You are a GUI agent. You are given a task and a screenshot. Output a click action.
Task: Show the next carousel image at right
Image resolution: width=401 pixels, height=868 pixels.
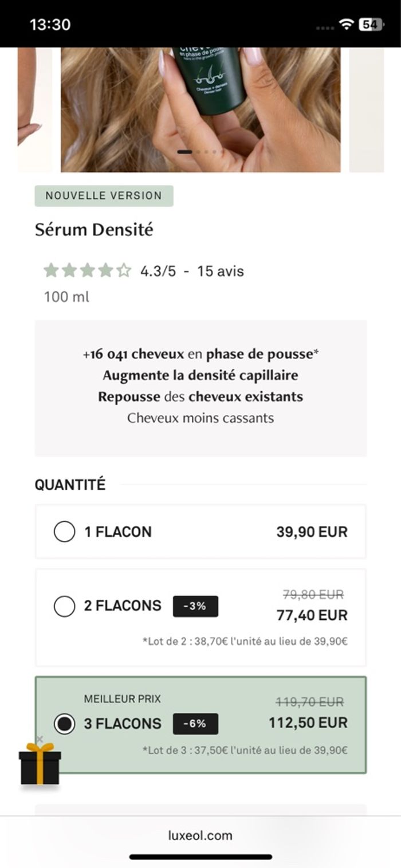367,109
